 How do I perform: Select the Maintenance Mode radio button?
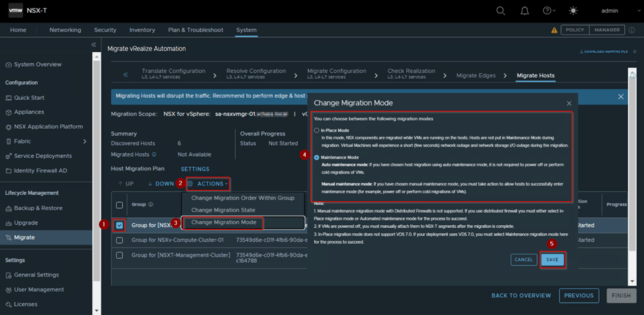pos(316,157)
